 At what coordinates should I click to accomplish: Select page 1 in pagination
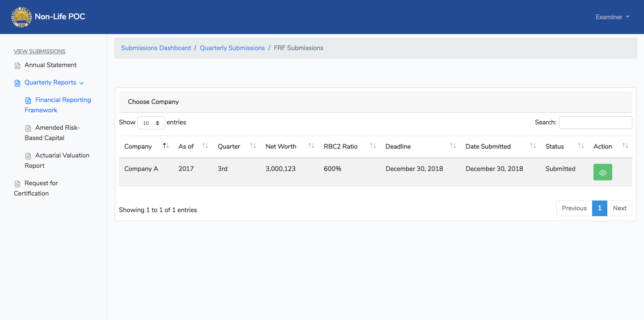[600, 208]
